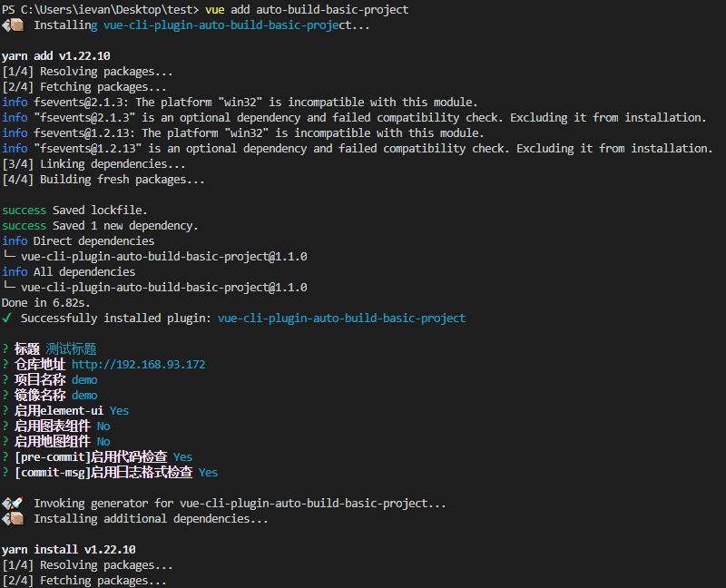Click the question mark icon before 镜像名称 prompt

click(5, 395)
